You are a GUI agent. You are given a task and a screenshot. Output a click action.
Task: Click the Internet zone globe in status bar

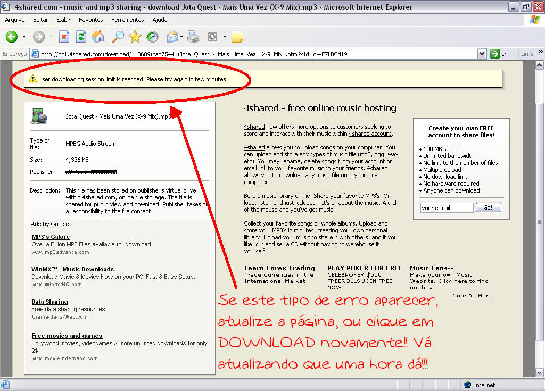tap(467, 385)
